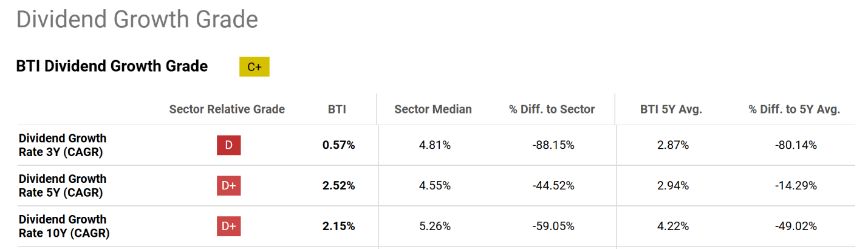Select the 0.57% BTI 3Y growth value
868x249 pixels.
338,145
